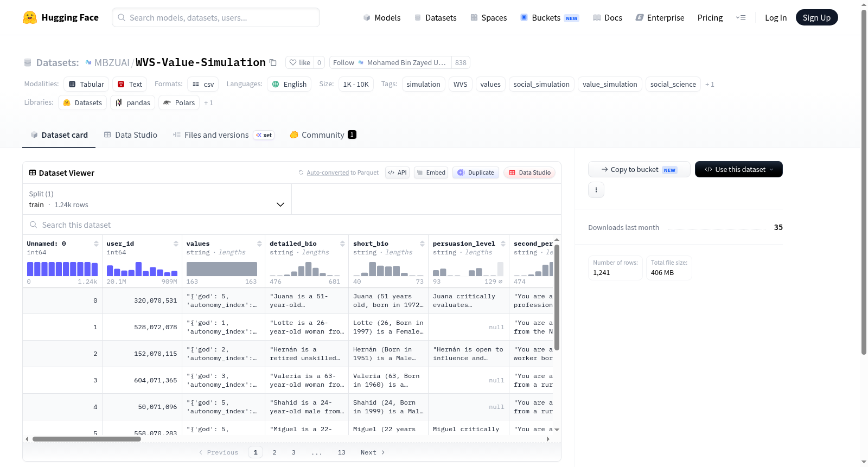Screen dimensions: 868x467
Task: Click the horizontal table scrollbar thumb
Action: pos(87,439)
